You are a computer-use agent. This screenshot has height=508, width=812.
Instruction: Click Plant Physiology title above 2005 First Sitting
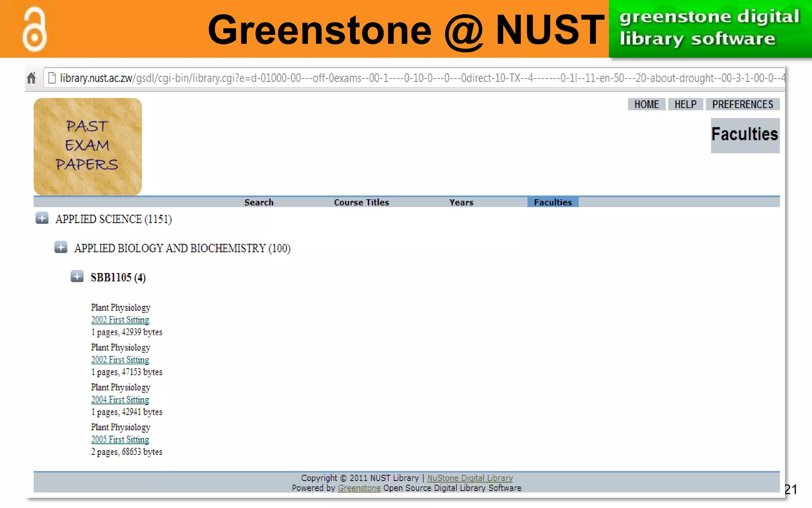point(121,427)
